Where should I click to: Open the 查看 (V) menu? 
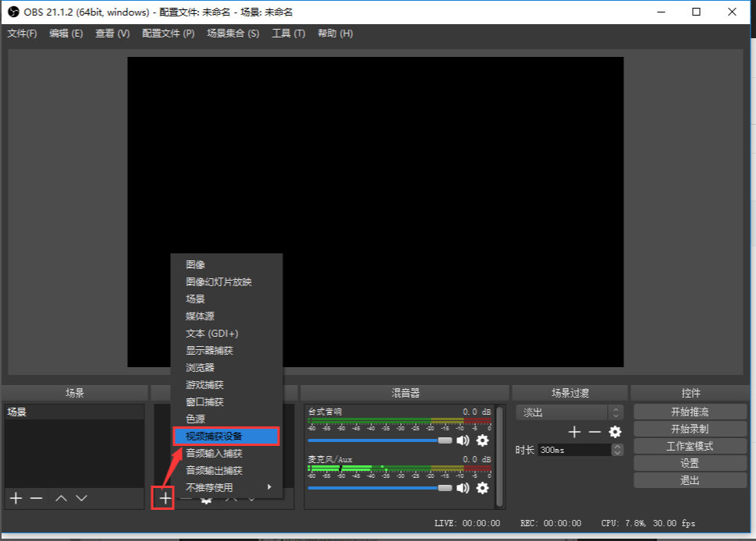112,34
